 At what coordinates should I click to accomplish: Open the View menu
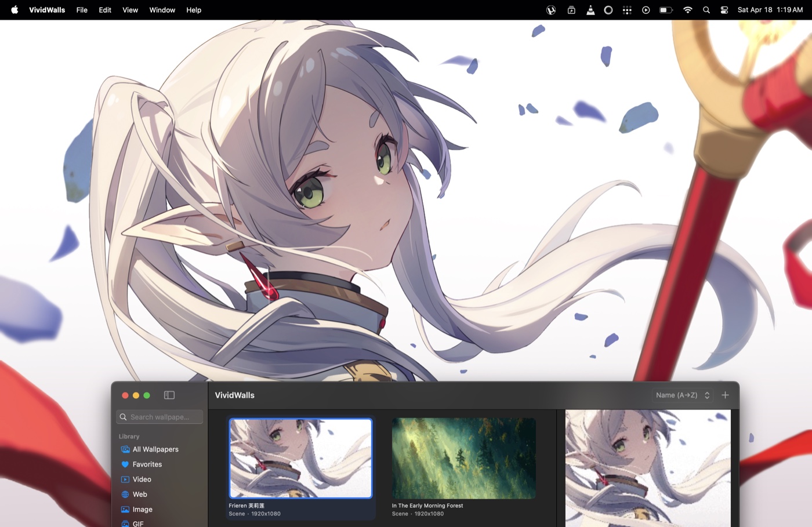click(130, 10)
